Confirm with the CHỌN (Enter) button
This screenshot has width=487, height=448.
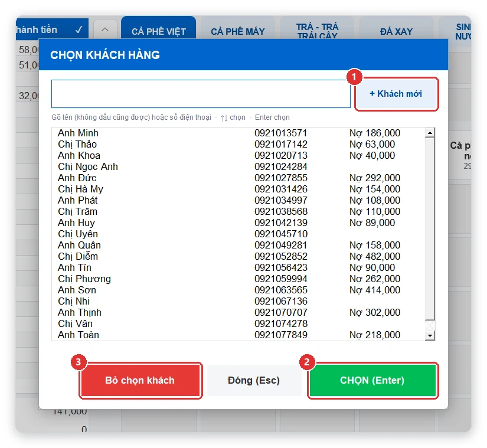(372, 380)
